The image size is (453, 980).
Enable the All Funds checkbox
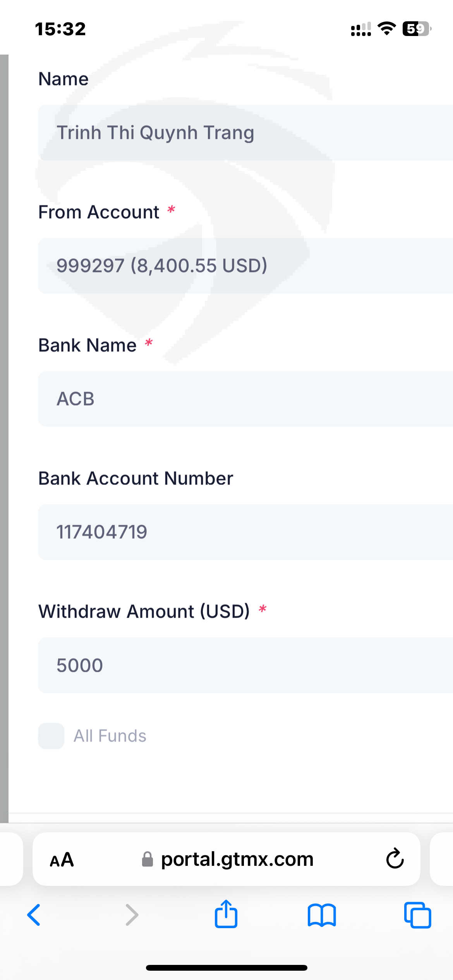point(51,736)
